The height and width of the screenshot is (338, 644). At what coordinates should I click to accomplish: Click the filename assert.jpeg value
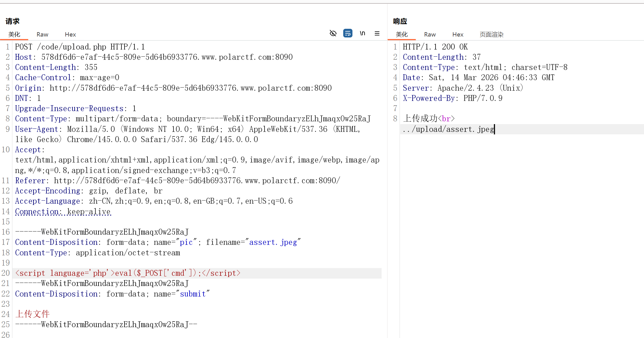pos(273,242)
